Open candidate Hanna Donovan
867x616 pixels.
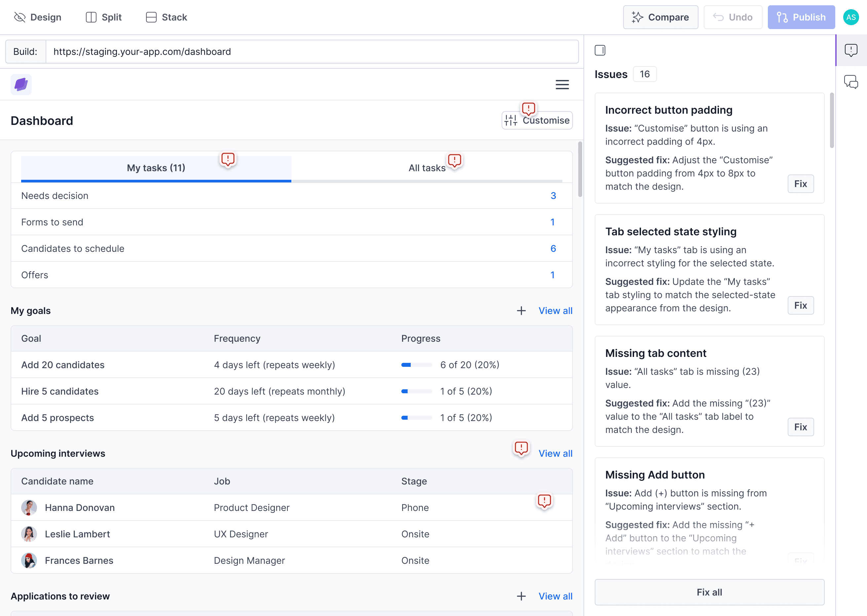(x=80, y=508)
